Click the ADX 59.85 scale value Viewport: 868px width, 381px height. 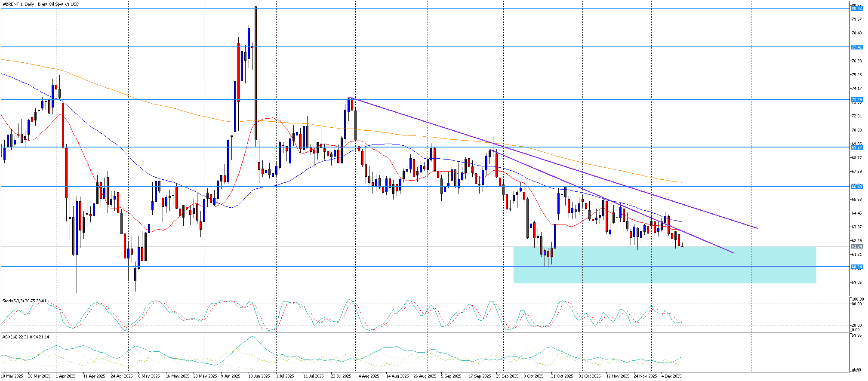tap(857, 335)
